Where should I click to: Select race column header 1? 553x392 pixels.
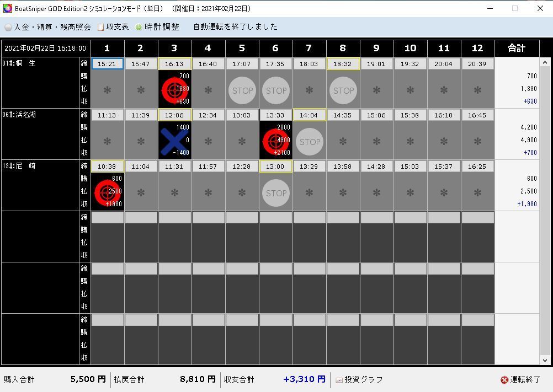[x=107, y=49]
